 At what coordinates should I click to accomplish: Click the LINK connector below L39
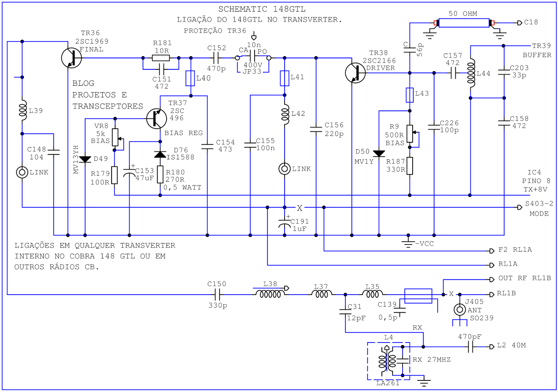coord(22,172)
